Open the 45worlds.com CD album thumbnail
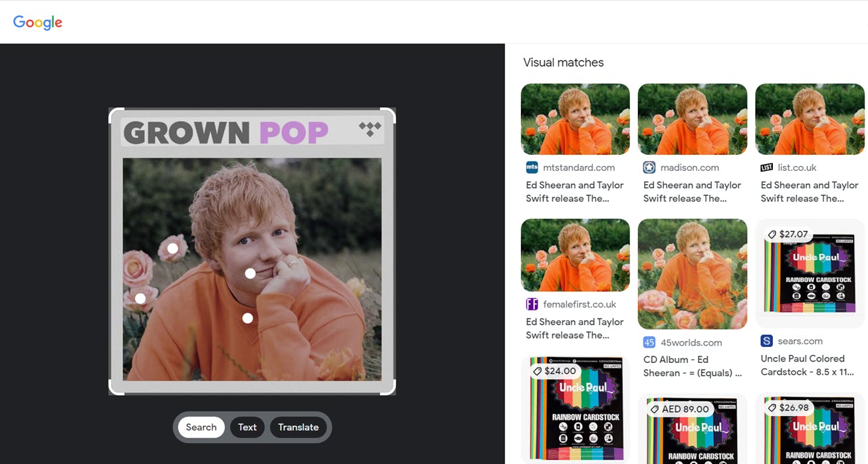This screenshot has height=464, width=868. (x=693, y=274)
